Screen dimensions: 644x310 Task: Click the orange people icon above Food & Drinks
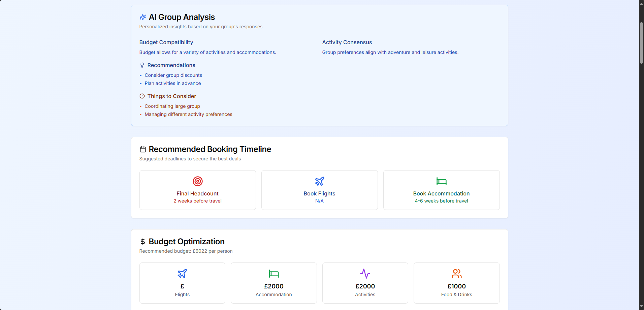(457, 274)
